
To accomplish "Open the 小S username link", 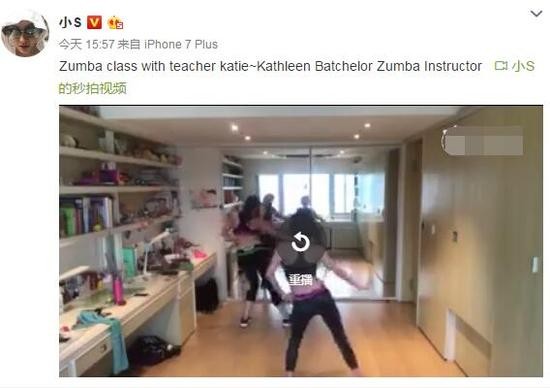I will click(71, 23).
